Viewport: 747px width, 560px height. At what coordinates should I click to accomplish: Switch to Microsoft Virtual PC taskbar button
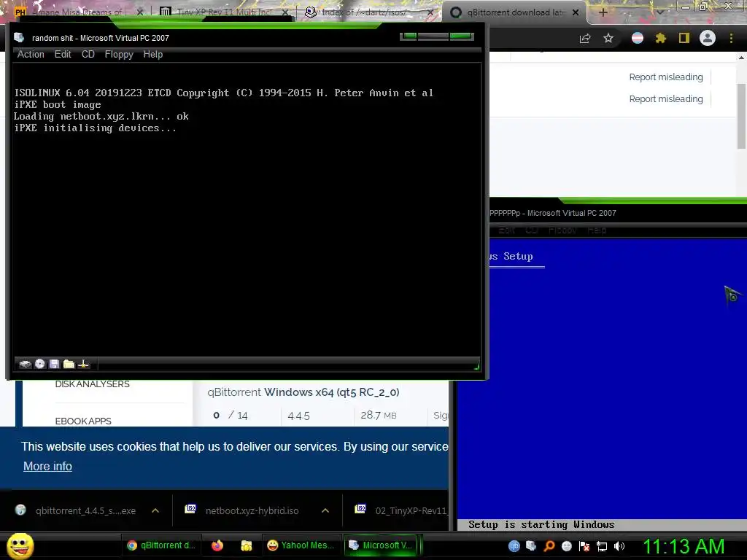381,545
